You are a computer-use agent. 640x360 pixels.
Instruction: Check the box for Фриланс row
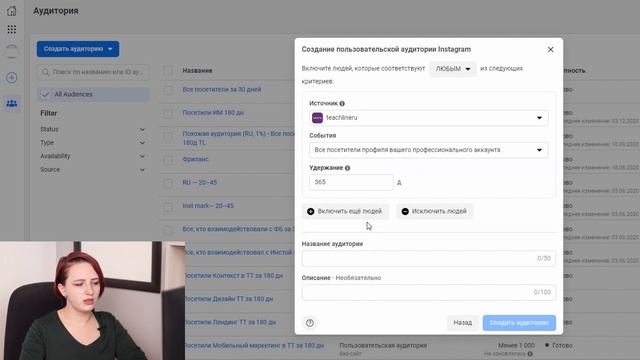pyautogui.click(x=168, y=160)
